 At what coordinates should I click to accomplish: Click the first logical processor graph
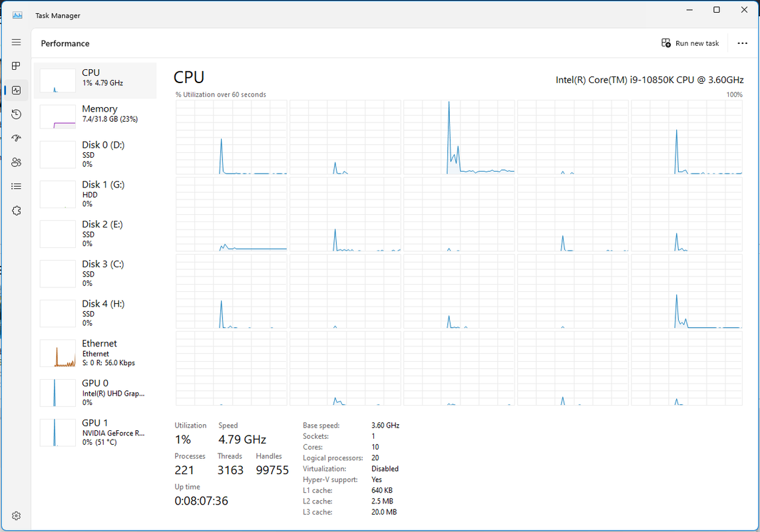click(x=231, y=137)
